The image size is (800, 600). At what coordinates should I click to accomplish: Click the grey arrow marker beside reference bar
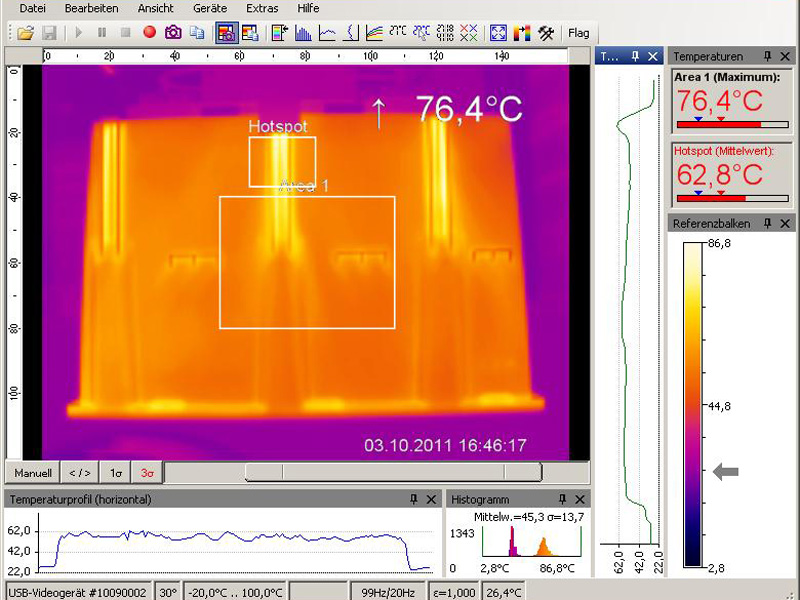coord(726,471)
